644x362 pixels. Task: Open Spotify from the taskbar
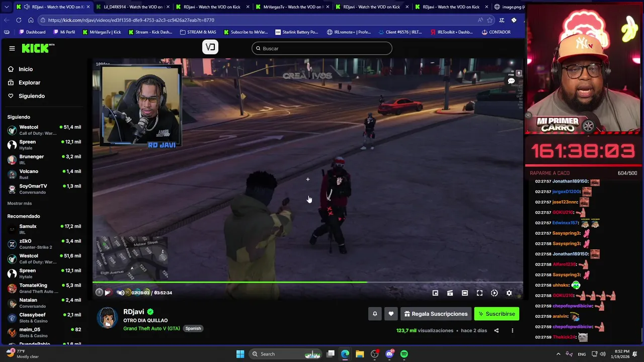click(404, 354)
